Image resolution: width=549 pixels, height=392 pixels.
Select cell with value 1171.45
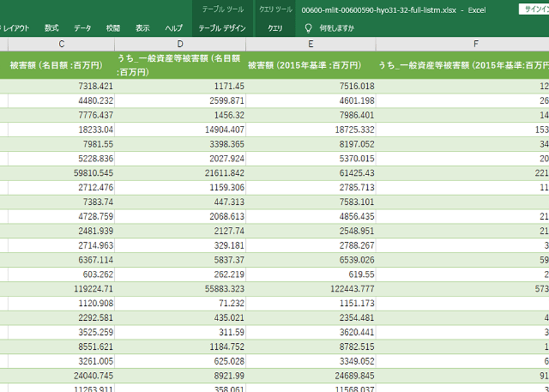click(x=180, y=86)
